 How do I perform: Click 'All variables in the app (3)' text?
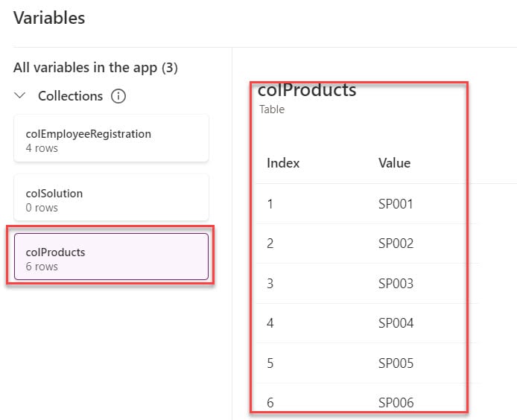click(x=95, y=68)
